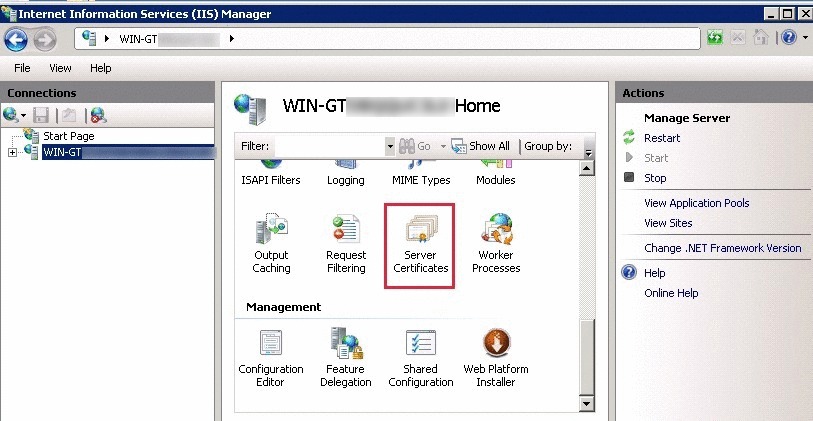Open the File menu
The height and width of the screenshot is (421, 813).
point(22,68)
